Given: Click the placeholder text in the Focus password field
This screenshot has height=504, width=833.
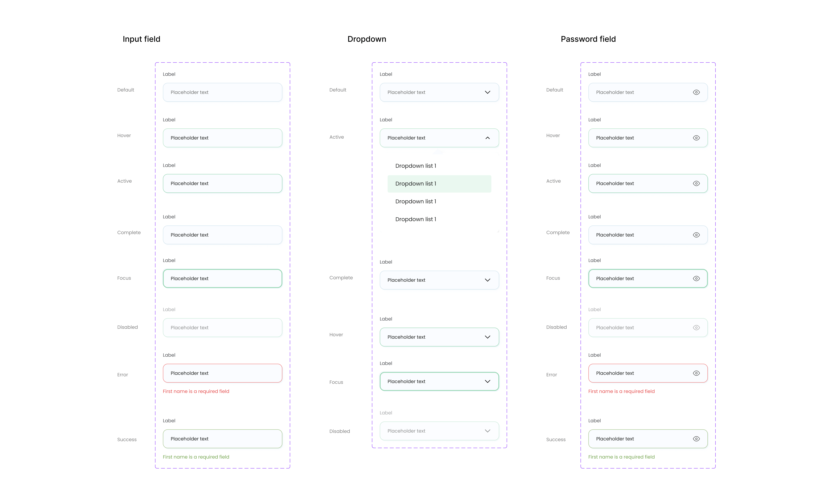Looking at the screenshot, I should (615, 279).
